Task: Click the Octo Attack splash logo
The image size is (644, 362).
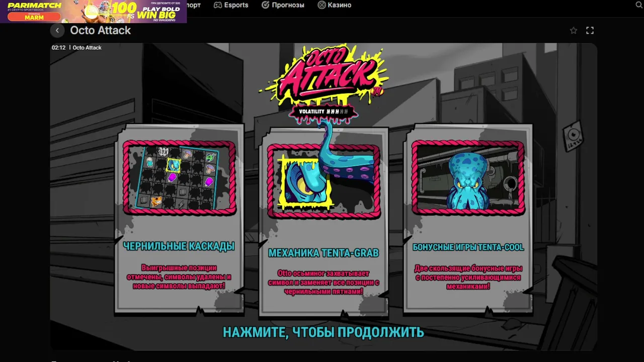Action: click(x=325, y=74)
